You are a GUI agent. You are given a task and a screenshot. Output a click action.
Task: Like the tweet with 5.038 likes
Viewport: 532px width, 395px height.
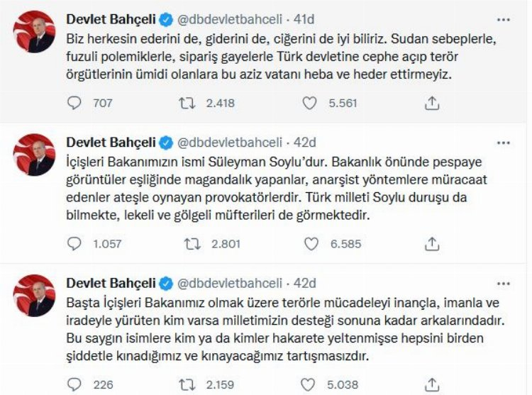[309, 385]
